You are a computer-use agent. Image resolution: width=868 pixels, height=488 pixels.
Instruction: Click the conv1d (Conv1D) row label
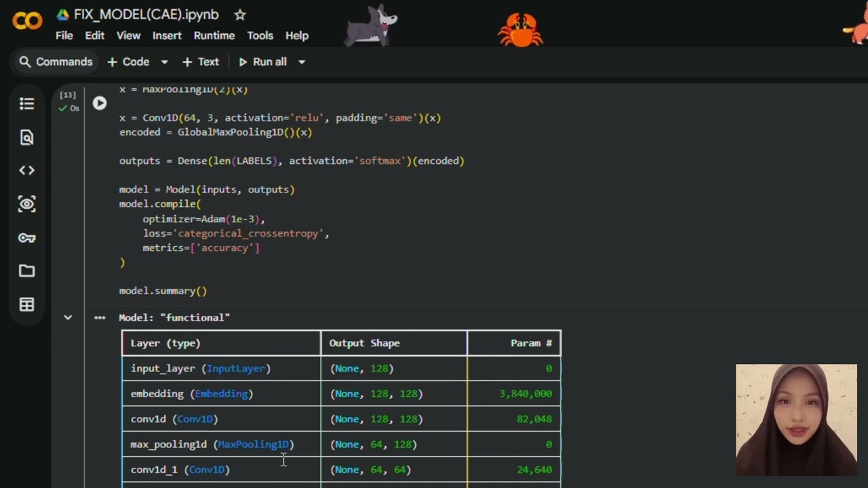174,419
